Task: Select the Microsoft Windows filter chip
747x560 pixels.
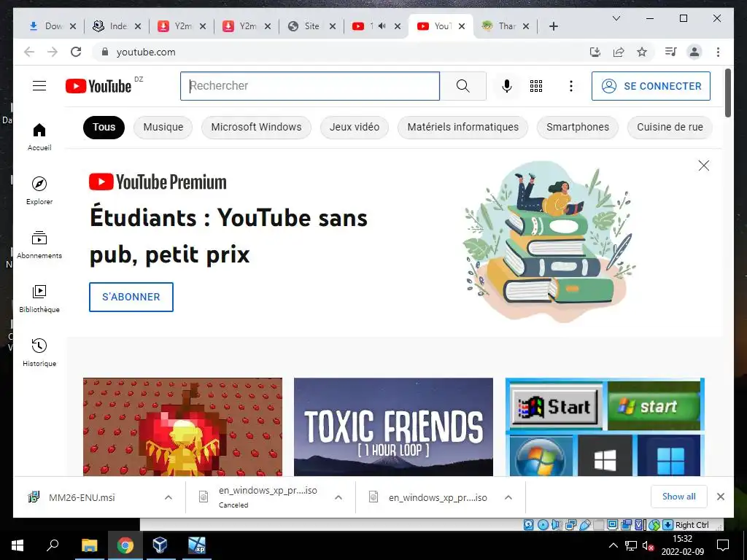Action: (256, 127)
